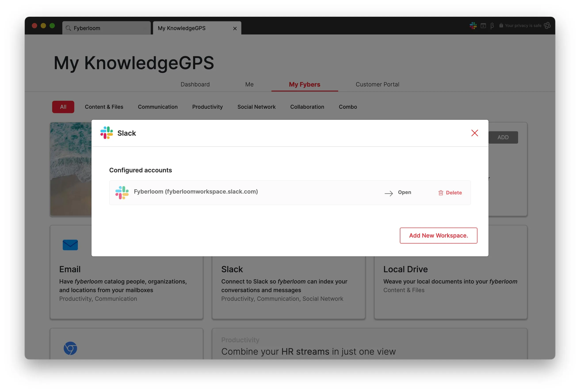
Task: Click My KnowledgeGPS page heading
Action: 134,63
